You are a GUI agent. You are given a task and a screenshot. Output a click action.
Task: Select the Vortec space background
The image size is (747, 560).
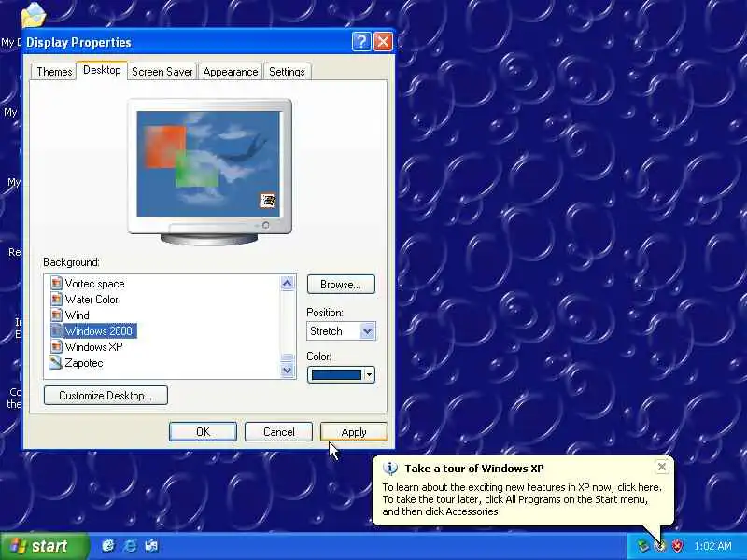click(x=95, y=284)
